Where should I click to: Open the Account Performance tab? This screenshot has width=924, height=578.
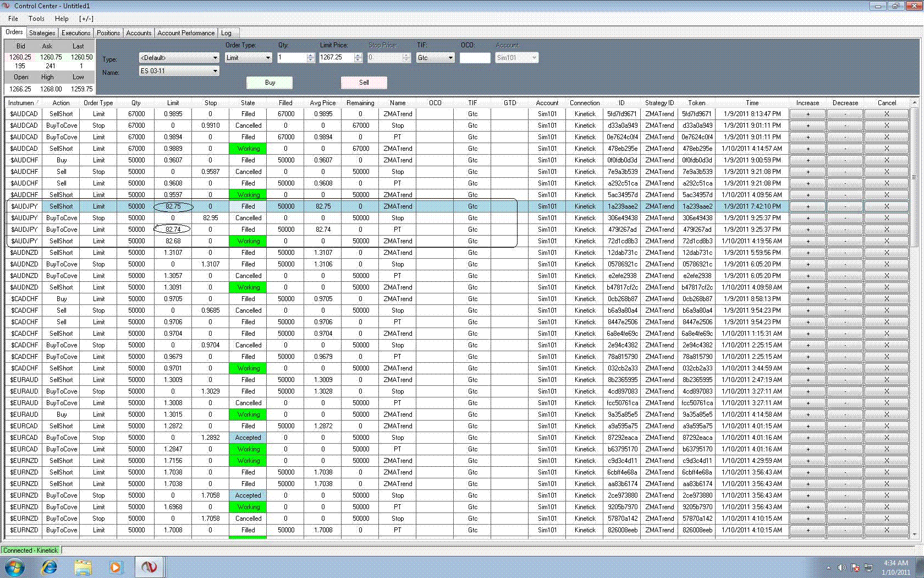186,33
